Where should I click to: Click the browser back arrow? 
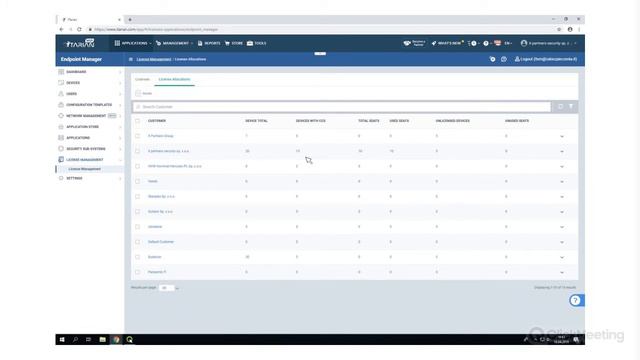point(61,29)
